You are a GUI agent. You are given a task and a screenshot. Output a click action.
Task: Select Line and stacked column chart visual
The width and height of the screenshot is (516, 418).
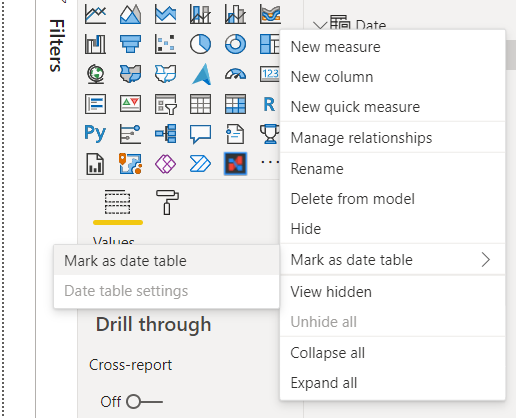point(200,14)
